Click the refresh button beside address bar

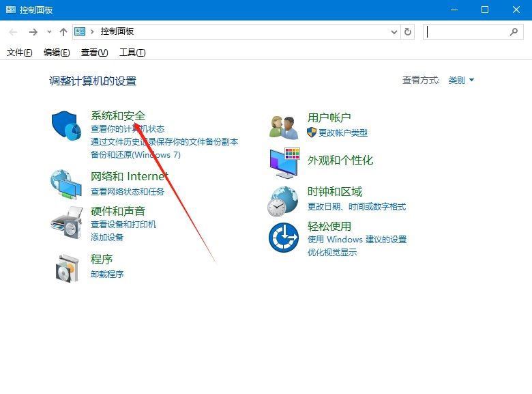(x=408, y=31)
